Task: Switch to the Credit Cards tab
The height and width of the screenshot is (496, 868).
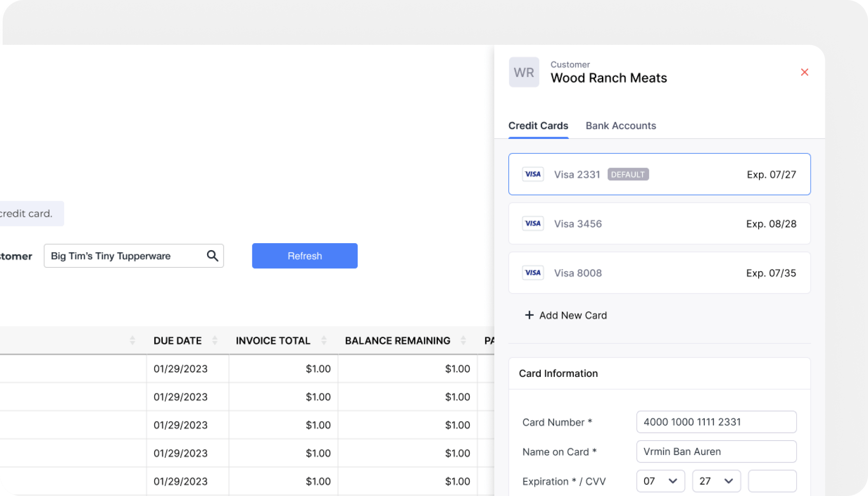Action: [538, 126]
